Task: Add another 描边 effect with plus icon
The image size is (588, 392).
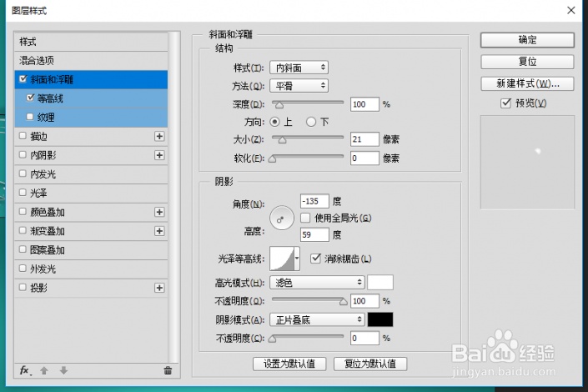Action: click(x=159, y=136)
